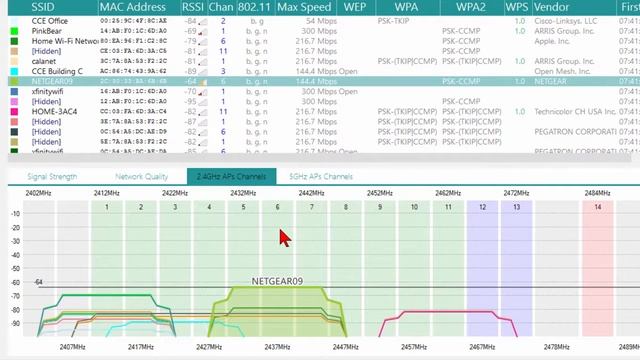Sort by the WPA2 column header

pos(471,7)
